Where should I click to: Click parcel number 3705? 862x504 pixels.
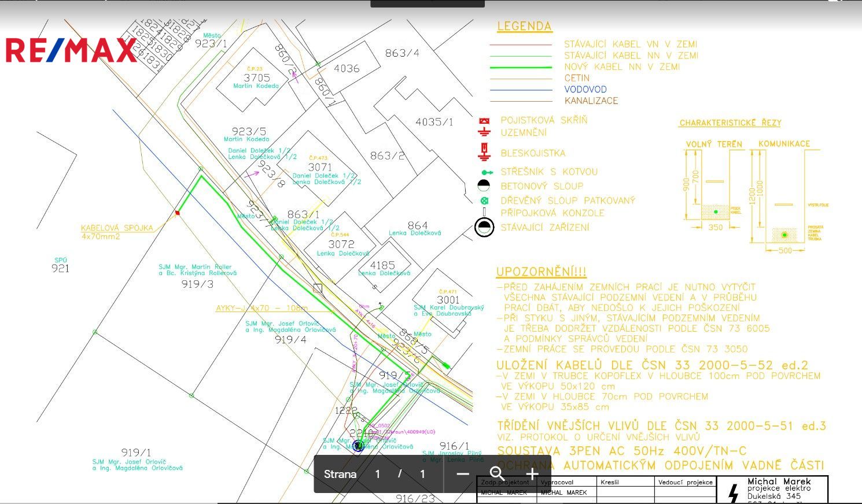[256, 77]
